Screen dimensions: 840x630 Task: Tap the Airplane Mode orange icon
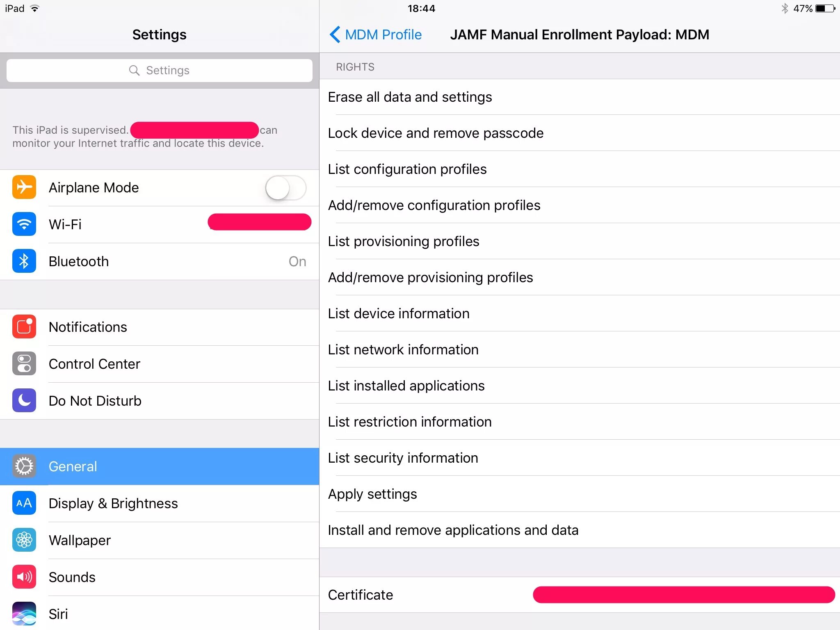(x=24, y=187)
